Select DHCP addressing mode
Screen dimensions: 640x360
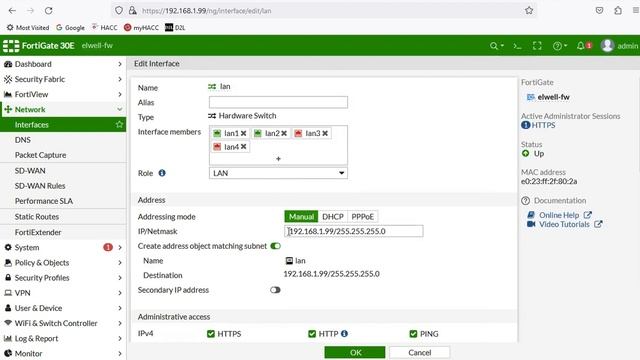click(x=333, y=217)
